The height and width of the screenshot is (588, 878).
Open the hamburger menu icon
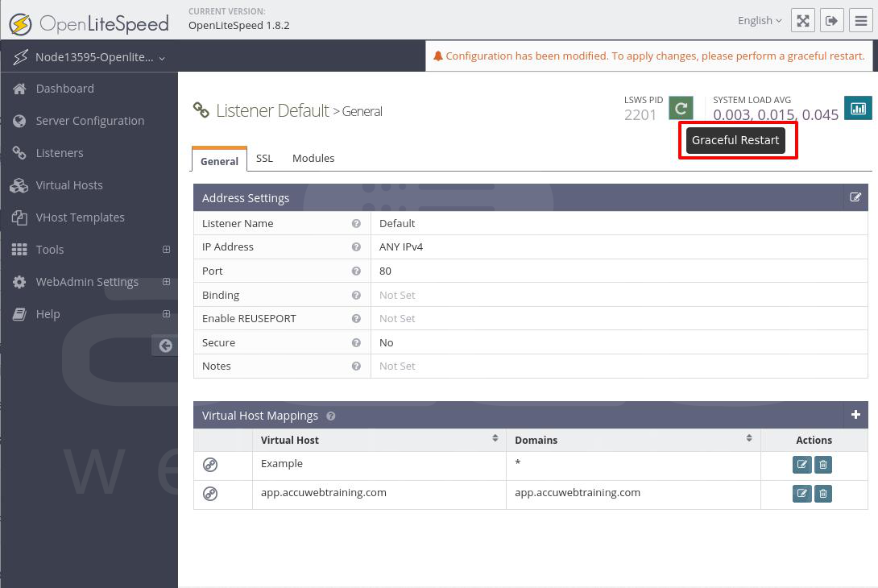pos(861,21)
